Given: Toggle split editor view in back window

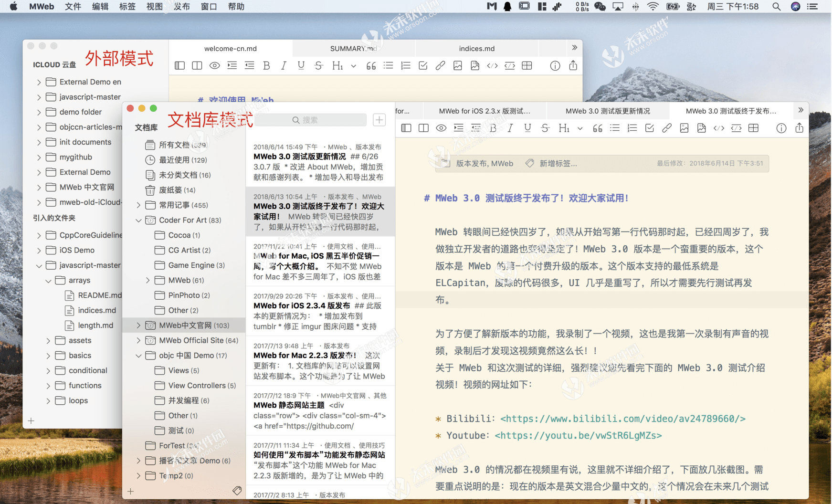Looking at the screenshot, I should coord(197,65).
